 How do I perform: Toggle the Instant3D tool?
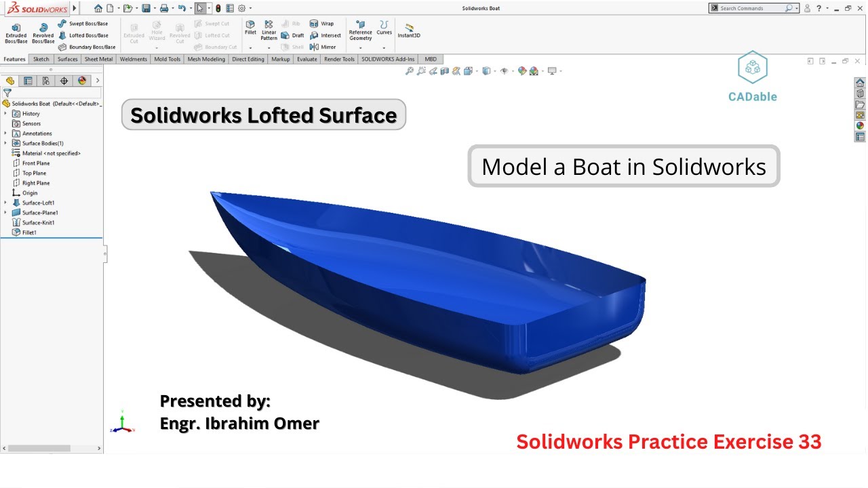pyautogui.click(x=409, y=30)
